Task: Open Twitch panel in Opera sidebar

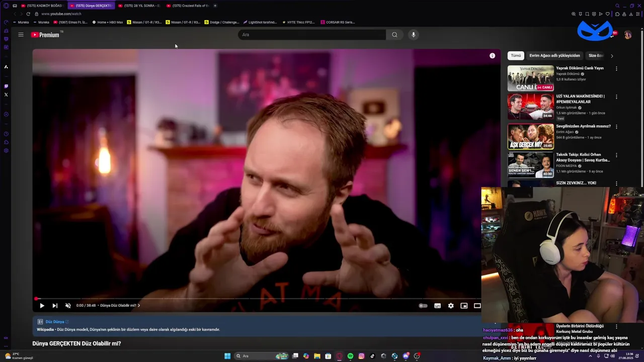Action: coord(6,86)
